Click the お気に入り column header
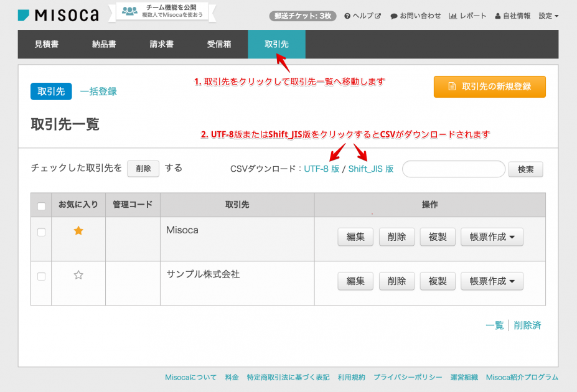The width and height of the screenshot is (577, 392). click(78, 205)
